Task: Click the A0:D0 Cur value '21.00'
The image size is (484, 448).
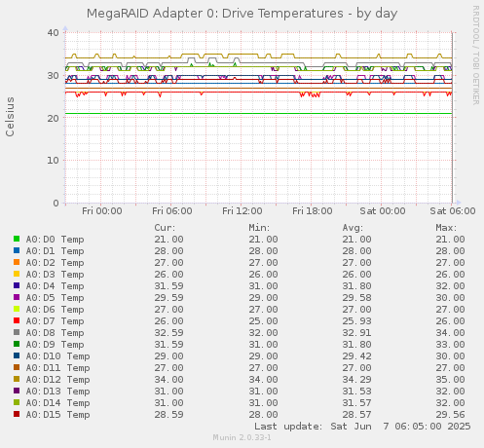Action: click(168, 239)
